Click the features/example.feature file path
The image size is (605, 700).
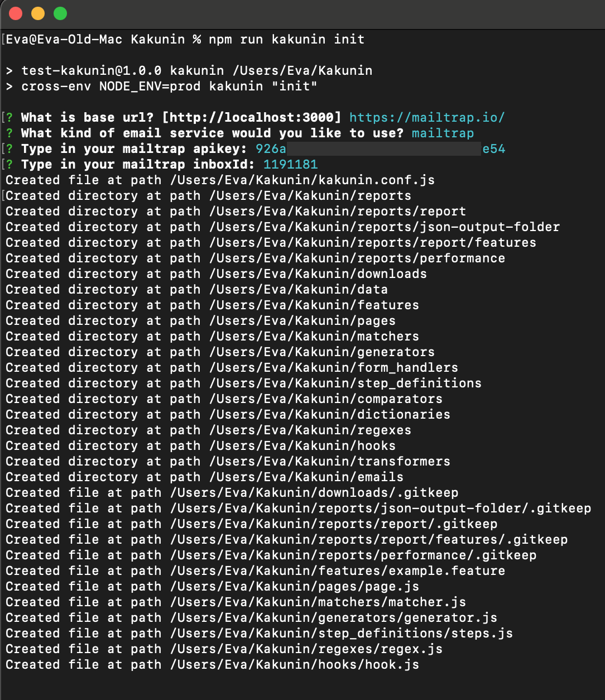[338, 571]
